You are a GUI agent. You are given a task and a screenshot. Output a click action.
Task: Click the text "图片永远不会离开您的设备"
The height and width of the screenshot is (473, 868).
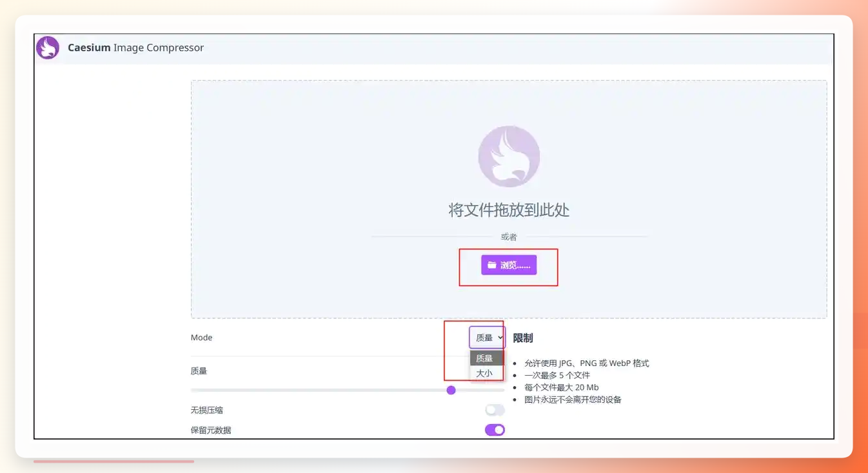click(x=573, y=400)
